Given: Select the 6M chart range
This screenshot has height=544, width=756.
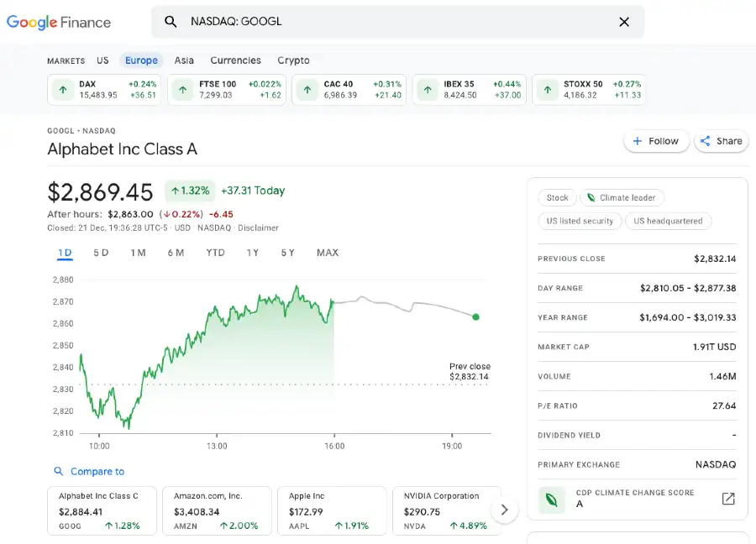Looking at the screenshot, I should coord(176,253).
